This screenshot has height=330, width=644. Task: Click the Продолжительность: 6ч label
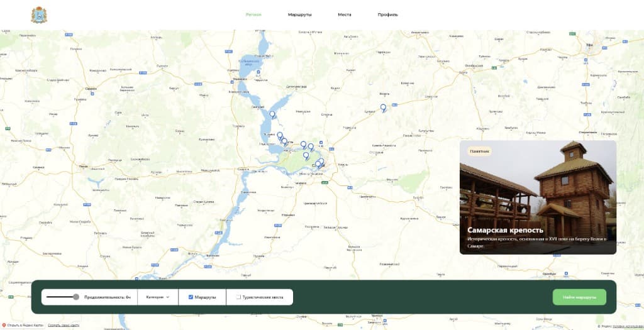pyautogui.click(x=108, y=297)
